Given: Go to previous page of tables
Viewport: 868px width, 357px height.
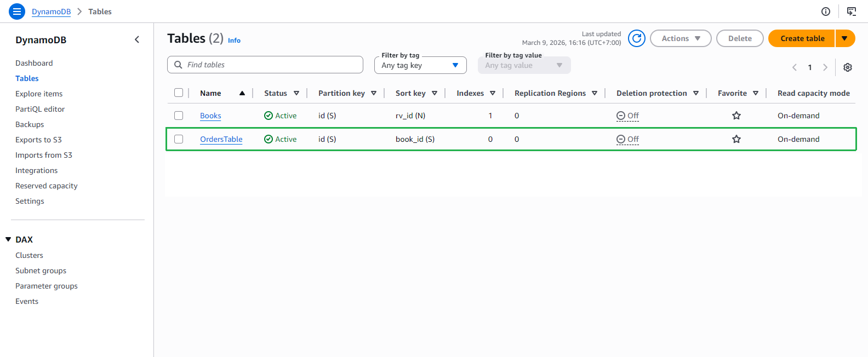Looking at the screenshot, I should tap(795, 67).
